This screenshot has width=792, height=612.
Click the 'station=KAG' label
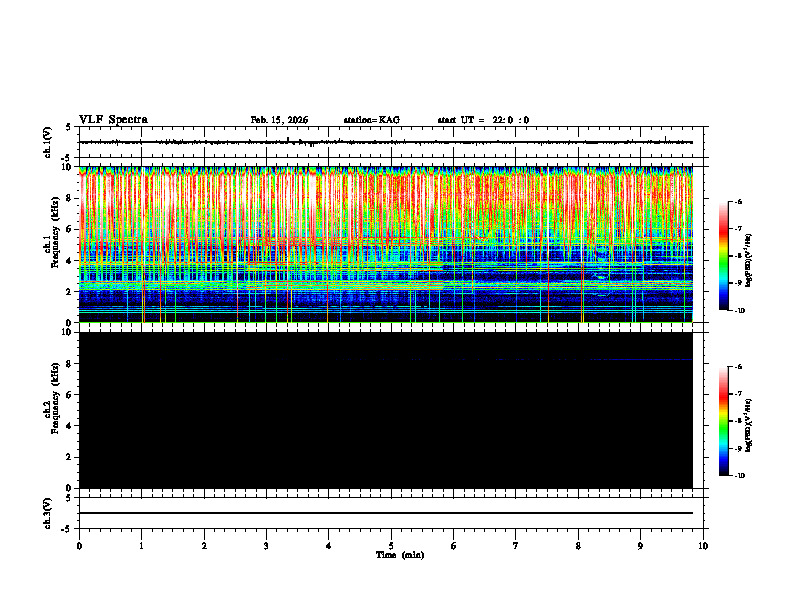[372, 120]
